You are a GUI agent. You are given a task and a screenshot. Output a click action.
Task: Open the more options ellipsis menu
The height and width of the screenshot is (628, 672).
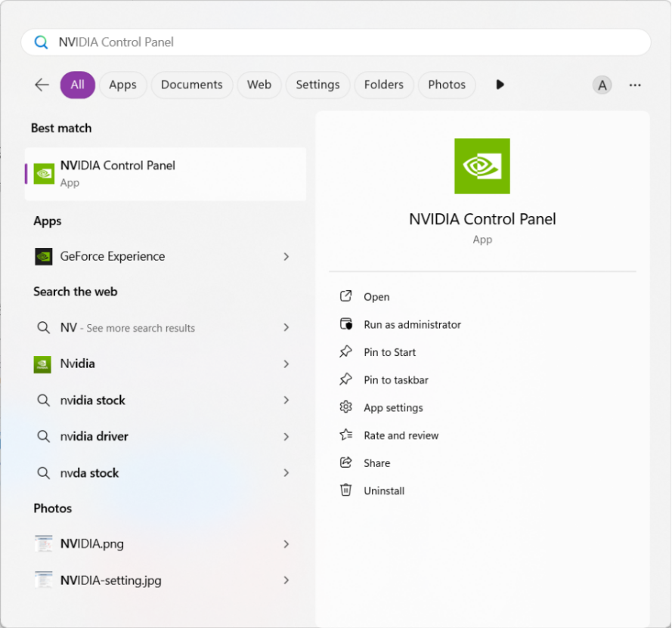[635, 85]
